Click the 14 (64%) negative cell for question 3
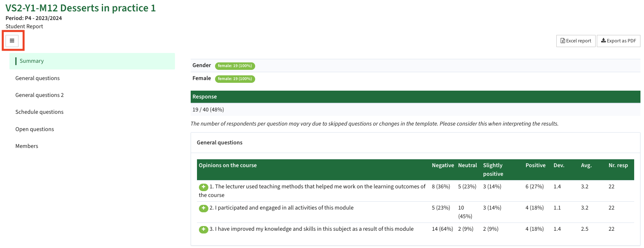The width and height of the screenshot is (644, 248). 442,229
